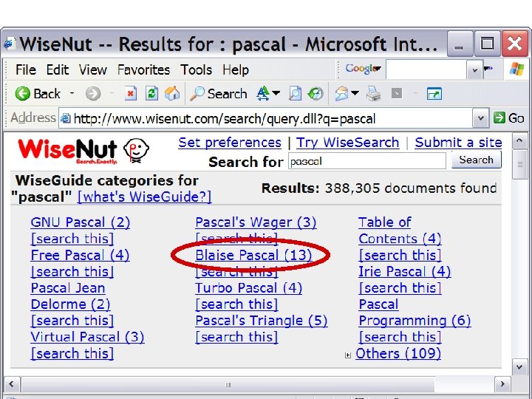Open the Free Pascal (4) category
Viewport: 532px width, 399px height.
point(80,255)
